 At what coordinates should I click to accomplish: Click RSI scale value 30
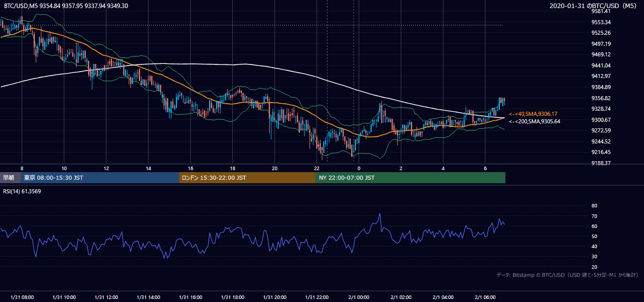tap(594, 257)
